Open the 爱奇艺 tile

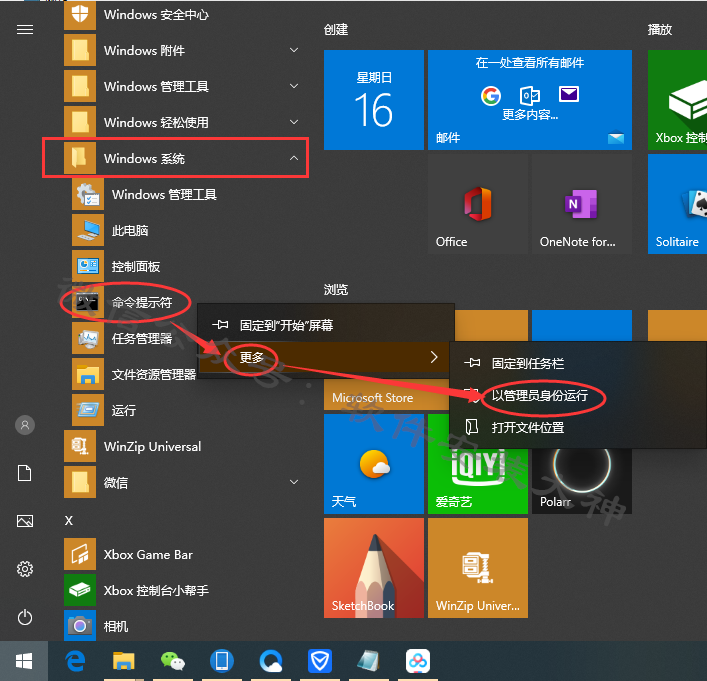point(477,481)
